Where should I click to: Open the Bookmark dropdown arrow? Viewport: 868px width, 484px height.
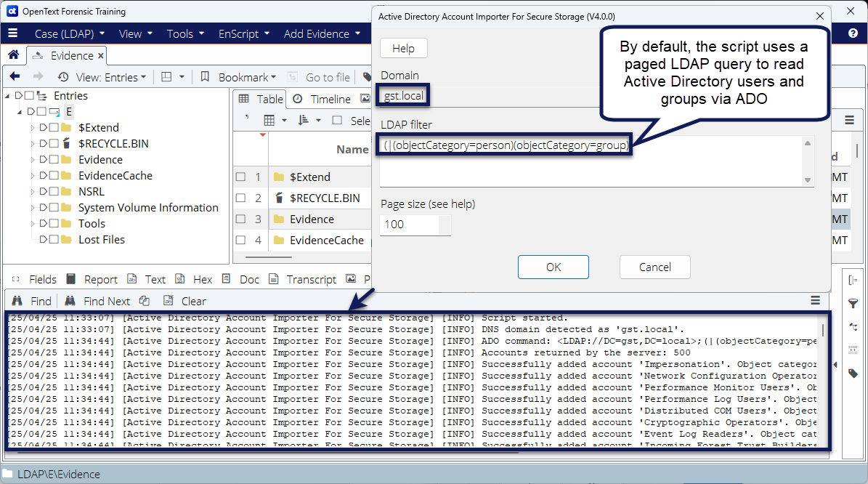pos(273,77)
